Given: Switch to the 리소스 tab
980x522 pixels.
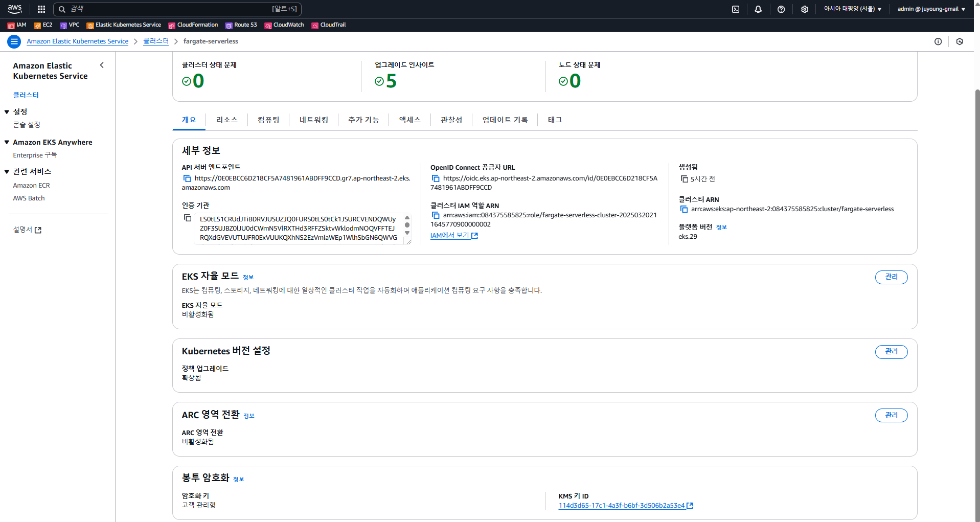Looking at the screenshot, I should click(227, 120).
